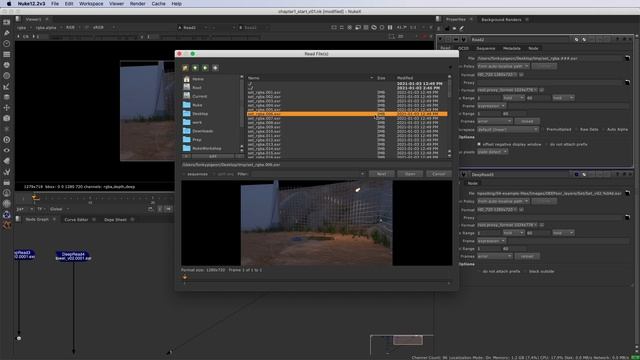Viewport: 640px width, 360px height.
Task: Click pause icon in Viewer toolbar
Action: (x=390, y=27)
